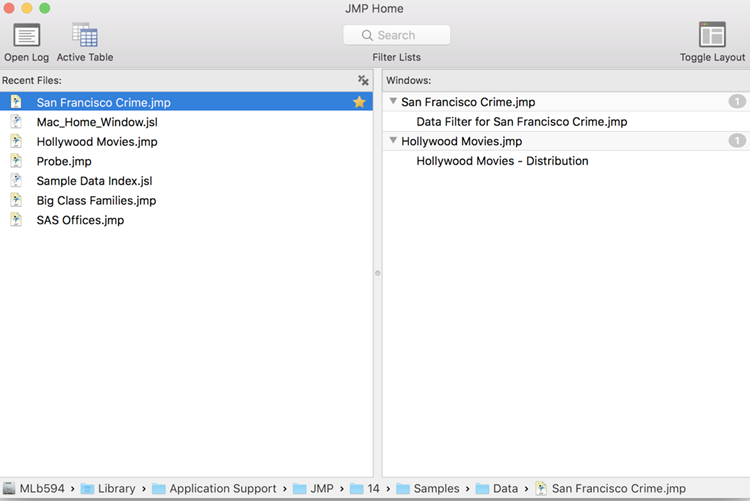This screenshot has height=501, width=750.
Task: Select Probe.jmp in Recent Files
Action: pos(186,161)
